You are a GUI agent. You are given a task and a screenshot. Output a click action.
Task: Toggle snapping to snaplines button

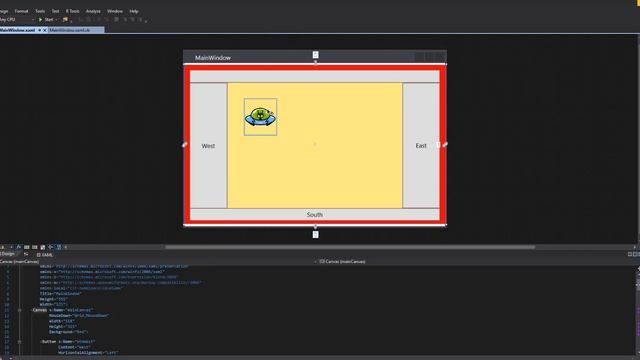pos(51,247)
